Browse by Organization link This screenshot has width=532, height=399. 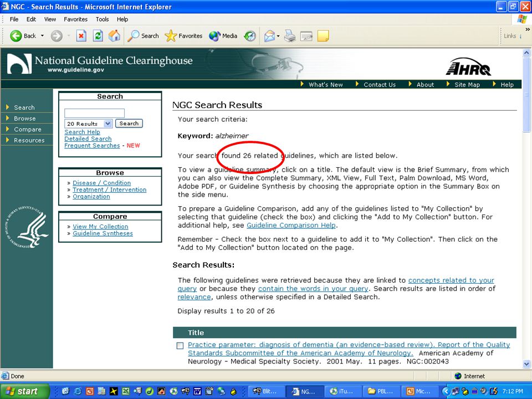click(91, 196)
